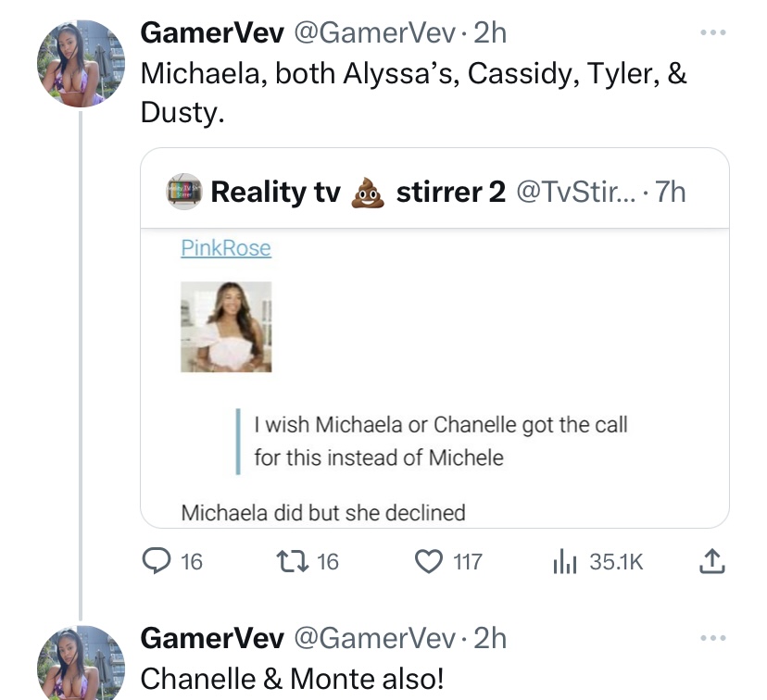767x700 pixels.
Task: Click the Reality tv stirrer 2 avatar
Action: 184,192
